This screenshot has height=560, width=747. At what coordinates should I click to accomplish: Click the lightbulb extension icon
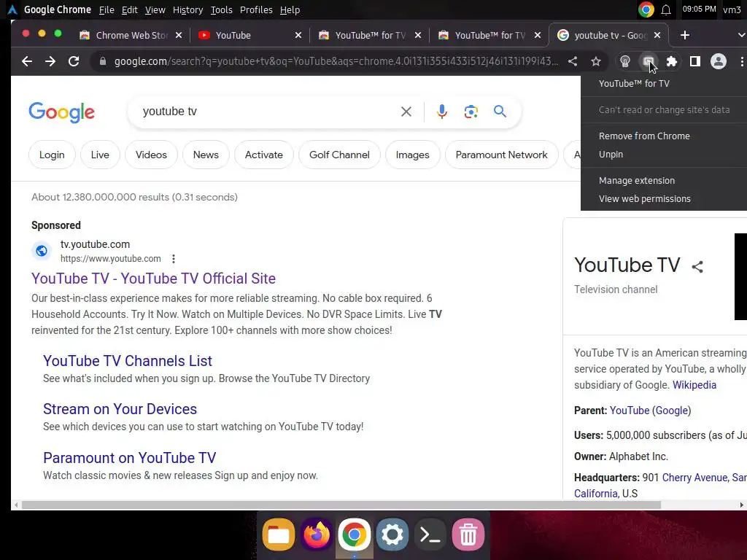(625, 61)
